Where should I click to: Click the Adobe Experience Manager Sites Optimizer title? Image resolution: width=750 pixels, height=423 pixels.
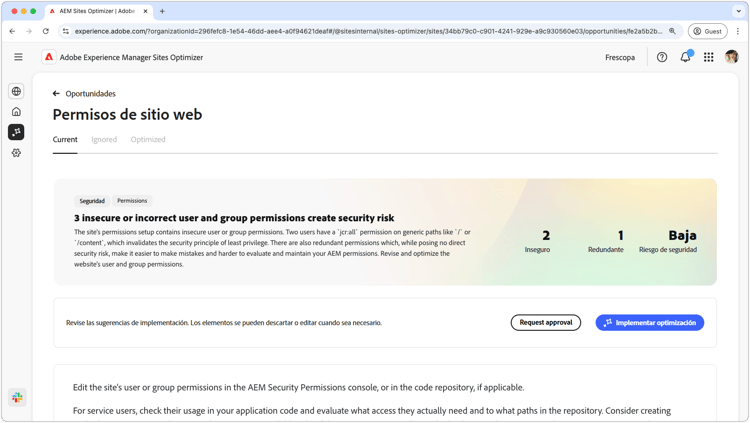tap(131, 57)
